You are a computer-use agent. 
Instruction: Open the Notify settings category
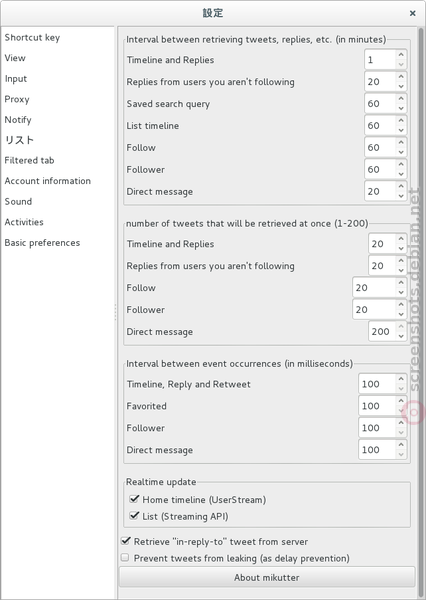[x=18, y=119]
